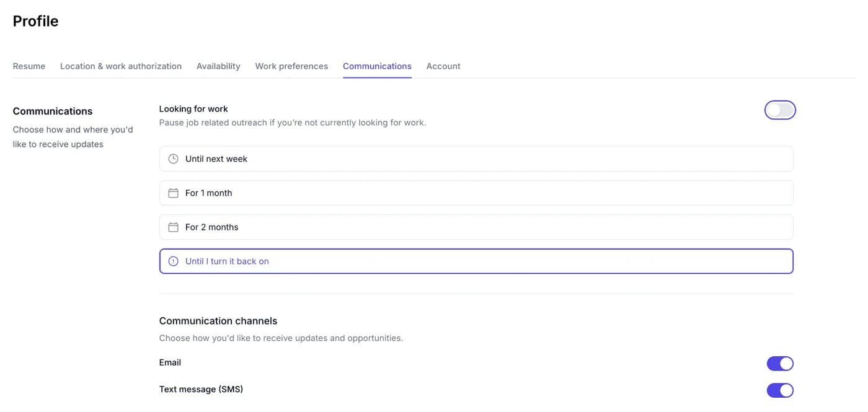Click the Pause job related outreach description
This screenshot has width=868, height=412.
pos(293,123)
